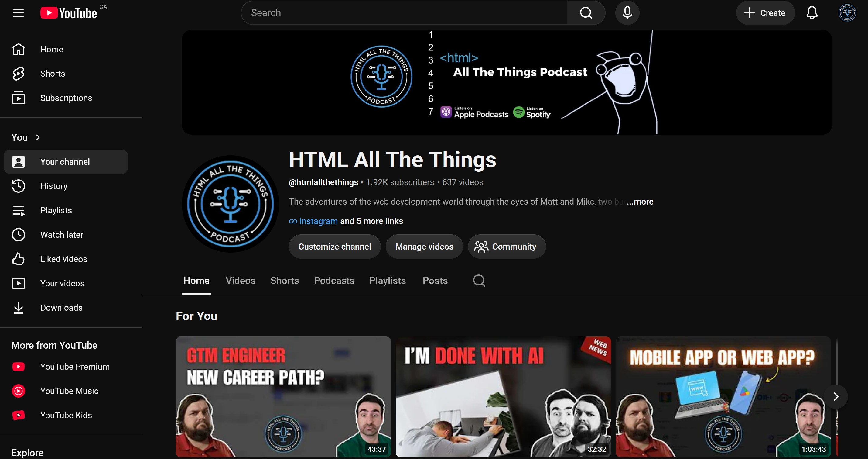868x459 pixels.
Task: Open Watch later list
Action: pos(66,235)
